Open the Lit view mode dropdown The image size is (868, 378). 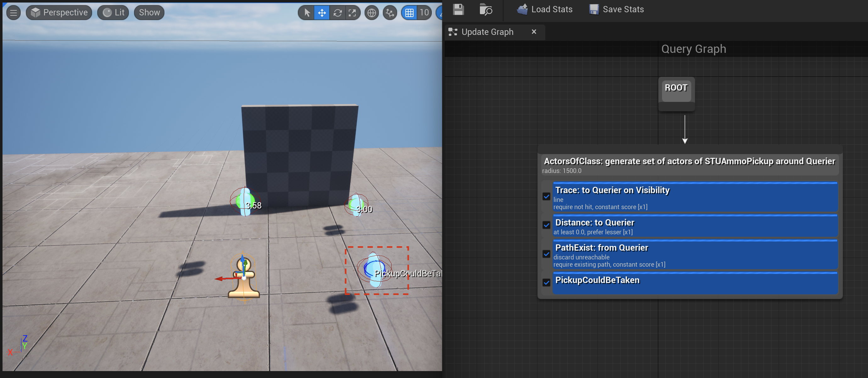coord(113,13)
